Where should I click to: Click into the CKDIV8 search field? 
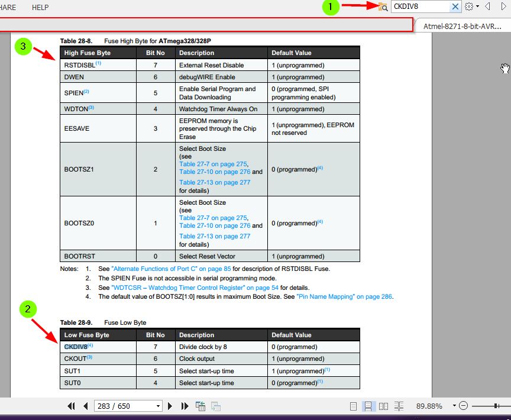pos(421,7)
